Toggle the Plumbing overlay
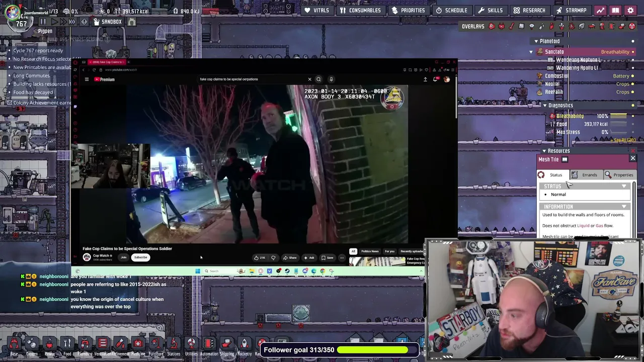 tap(542, 26)
